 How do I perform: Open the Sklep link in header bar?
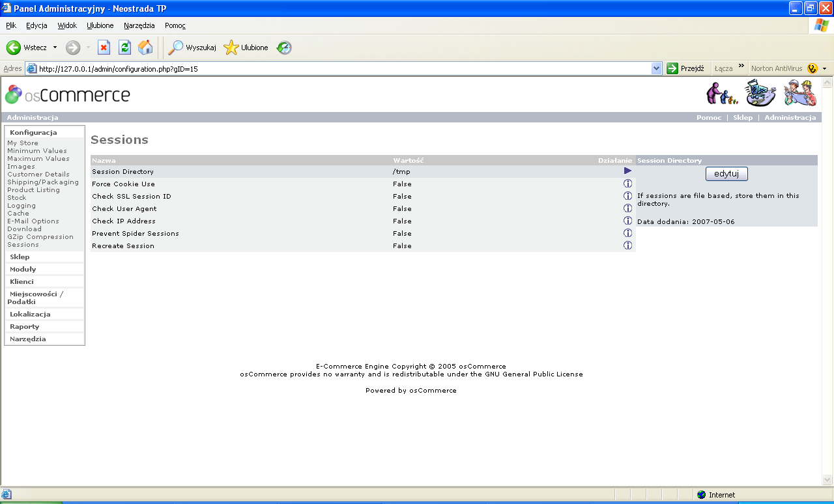pos(743,118)
